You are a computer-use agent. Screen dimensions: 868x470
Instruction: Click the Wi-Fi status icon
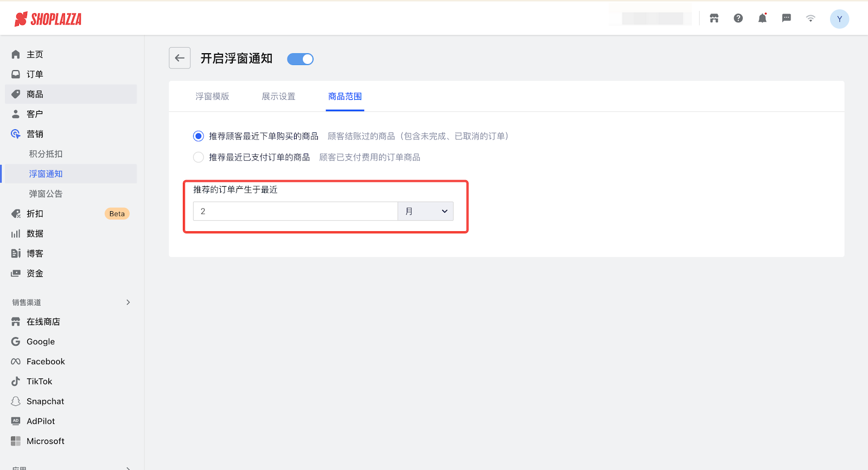[x=810, y=18]
